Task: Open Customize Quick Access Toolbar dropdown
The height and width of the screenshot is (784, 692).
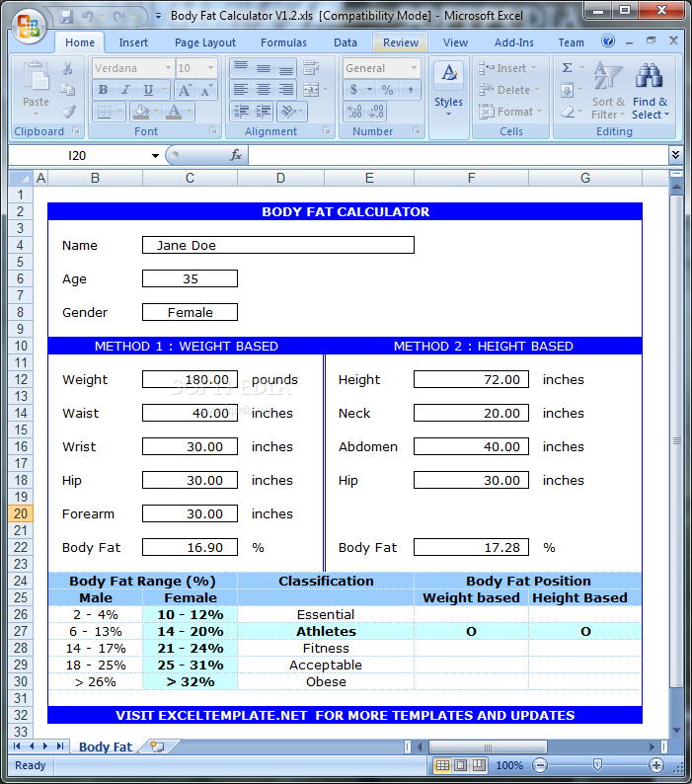Action: coord(158,17)
